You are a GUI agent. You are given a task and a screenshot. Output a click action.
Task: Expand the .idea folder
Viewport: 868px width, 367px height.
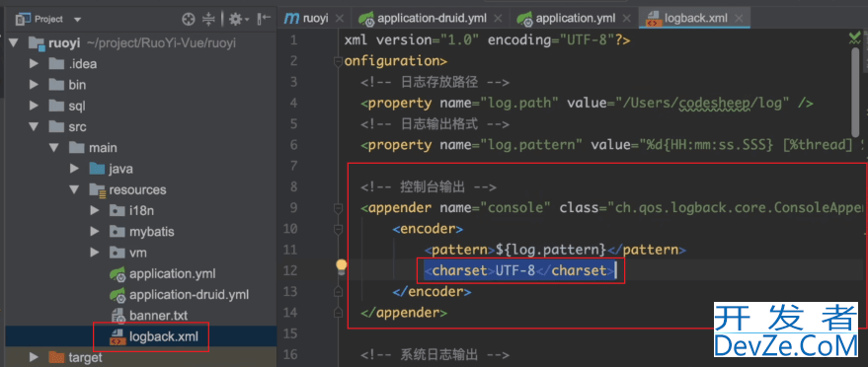click(x=34, y=64)
